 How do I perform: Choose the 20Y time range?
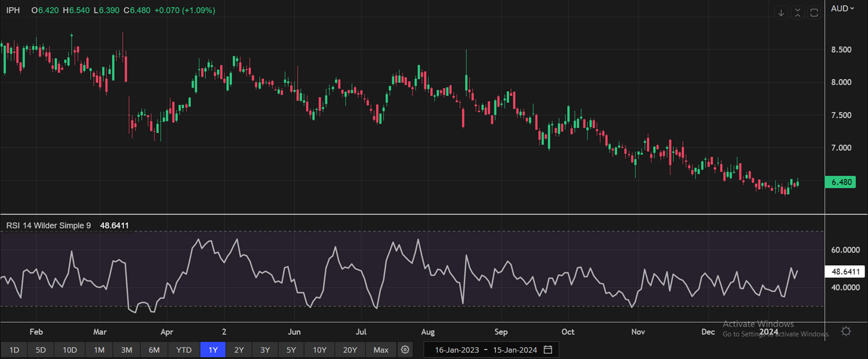[350, 349]
